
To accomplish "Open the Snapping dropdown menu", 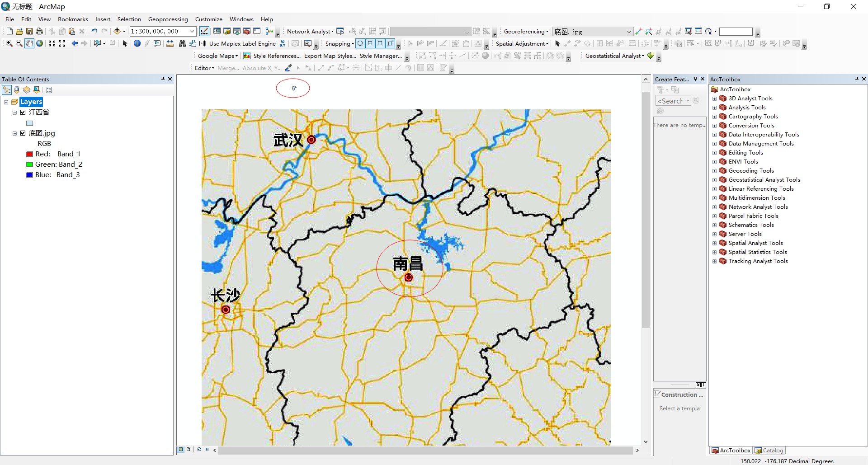I will click(340, 44).
